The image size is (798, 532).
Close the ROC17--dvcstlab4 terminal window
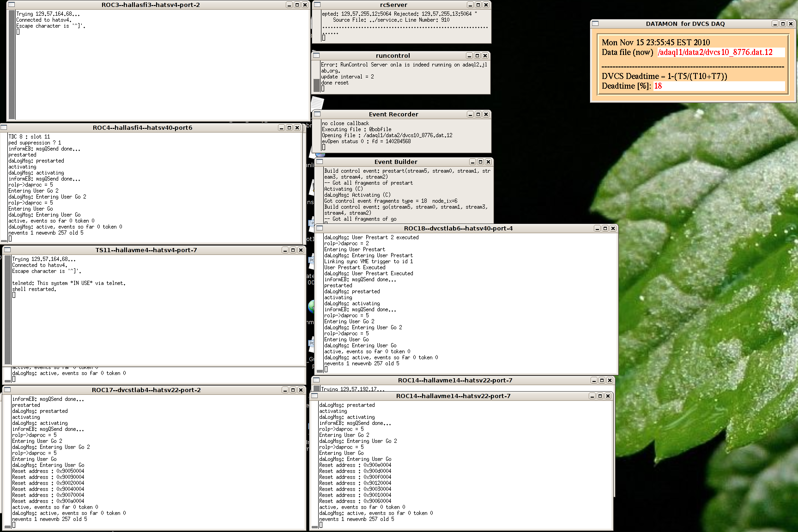(301, 390)
